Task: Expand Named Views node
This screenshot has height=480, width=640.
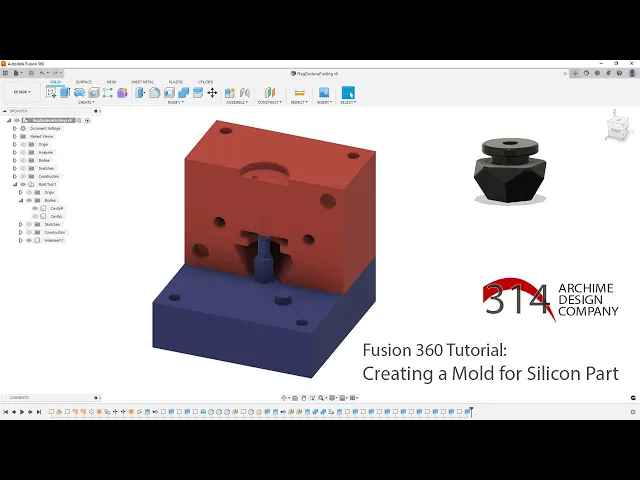Action: tap(15, 136)
